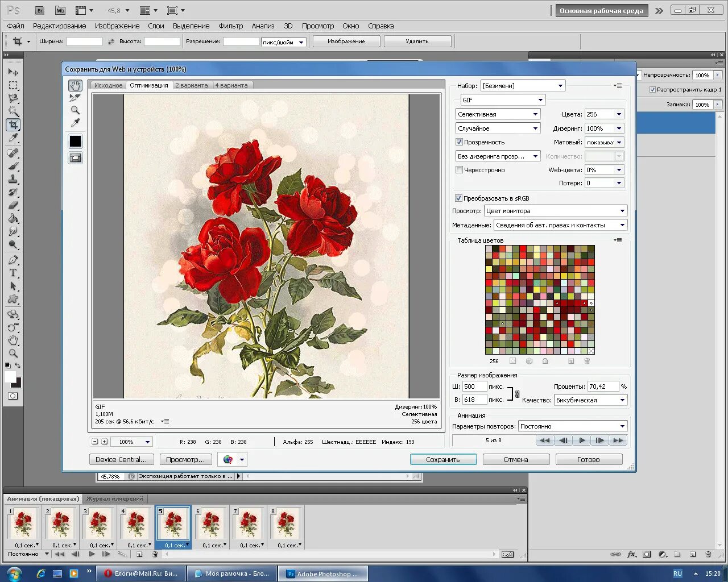Viewport: 728px width, 582px height.
Task: Open the Селективная color reduction dropdown
Action: pos(498,114)
